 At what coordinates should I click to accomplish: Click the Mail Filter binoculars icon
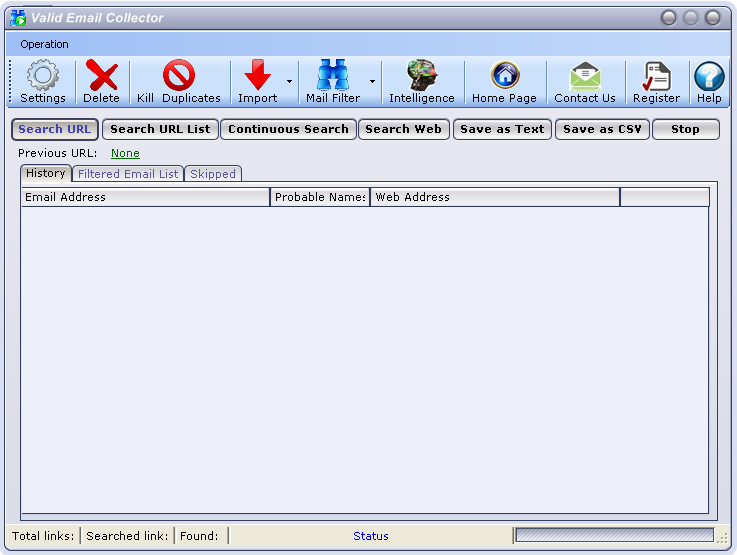click(333, 75)
